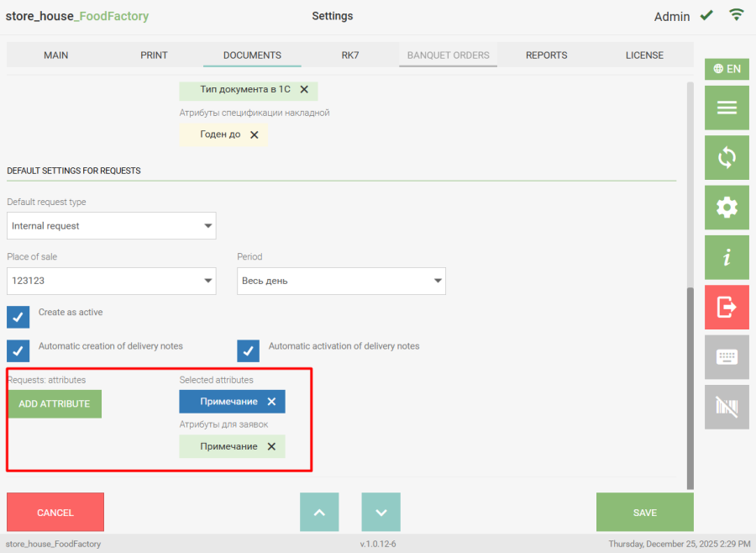756x553 pixels.
Task: Remove the 'Годен до' attribute tag
Action: tap(254, 134)
